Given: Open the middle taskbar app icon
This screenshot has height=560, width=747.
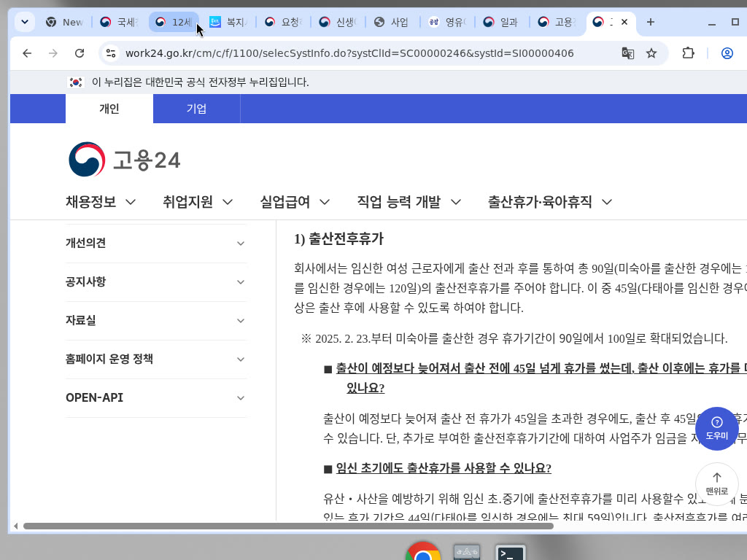Looking at the screenshot, I should tap(466, 553).
